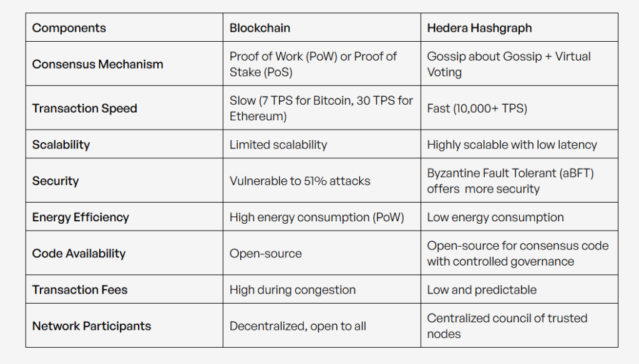Select the Blockchain column header
Image resolution: width=639 pixels, height=364 pixels.
pyautogui.click(x=260, y=28)
